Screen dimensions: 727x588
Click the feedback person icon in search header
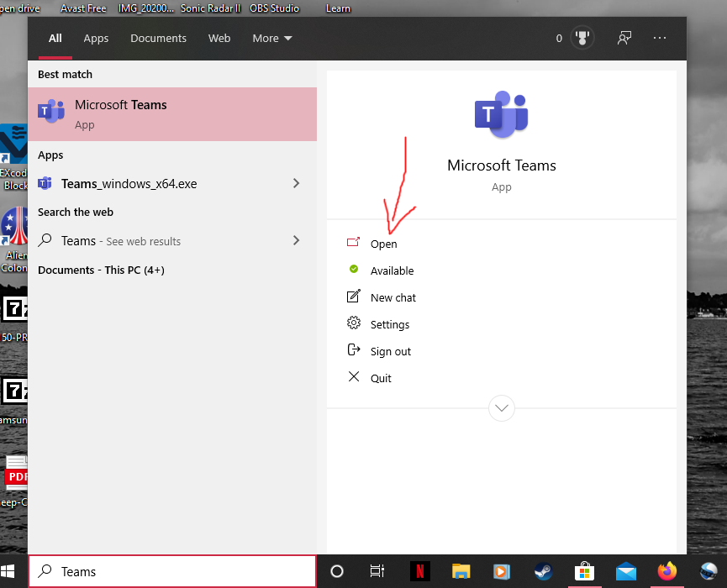tap(624, 38)
